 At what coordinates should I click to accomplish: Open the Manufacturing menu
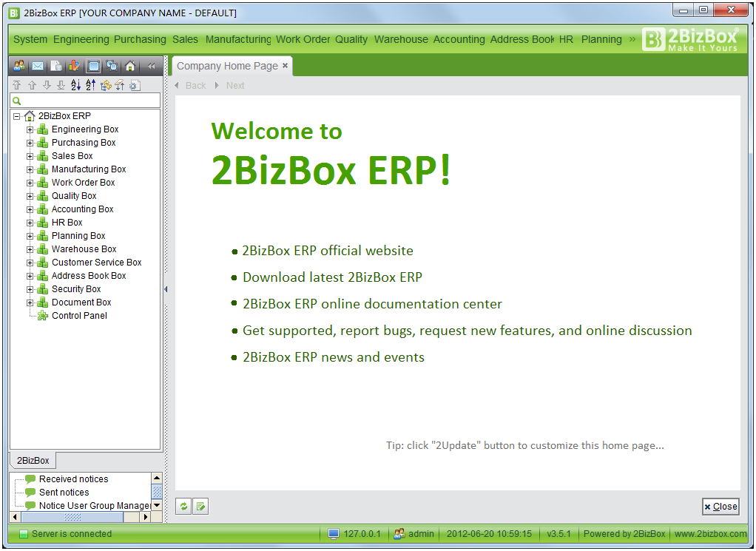click(x=238, y=39)
